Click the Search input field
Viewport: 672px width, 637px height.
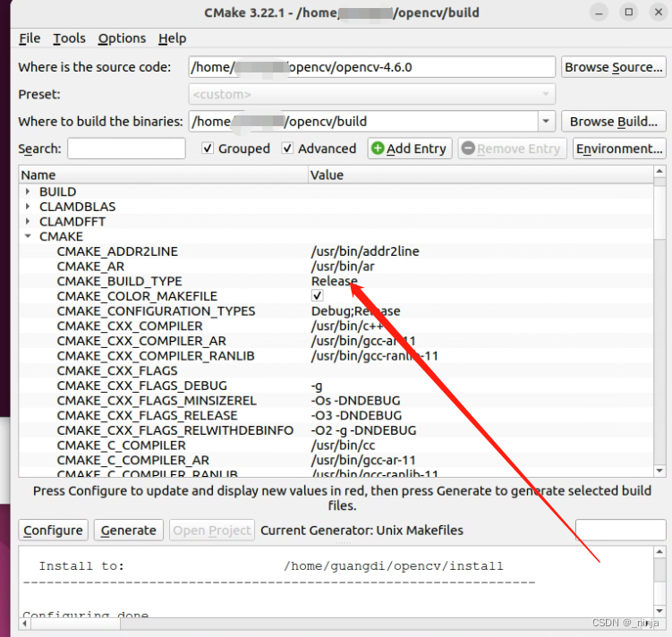tap(126, 149)
